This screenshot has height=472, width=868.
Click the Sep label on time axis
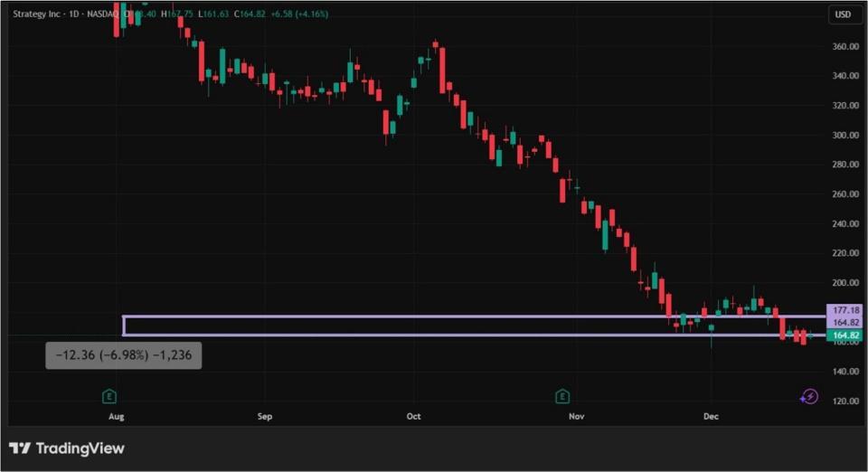pyautogui.click(x=265, y=417)
